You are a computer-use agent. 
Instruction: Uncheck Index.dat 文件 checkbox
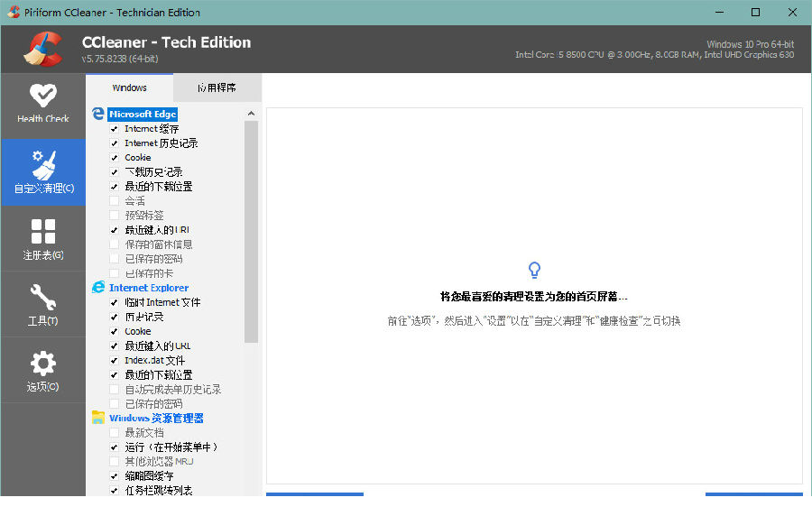[x=114, y=360]
